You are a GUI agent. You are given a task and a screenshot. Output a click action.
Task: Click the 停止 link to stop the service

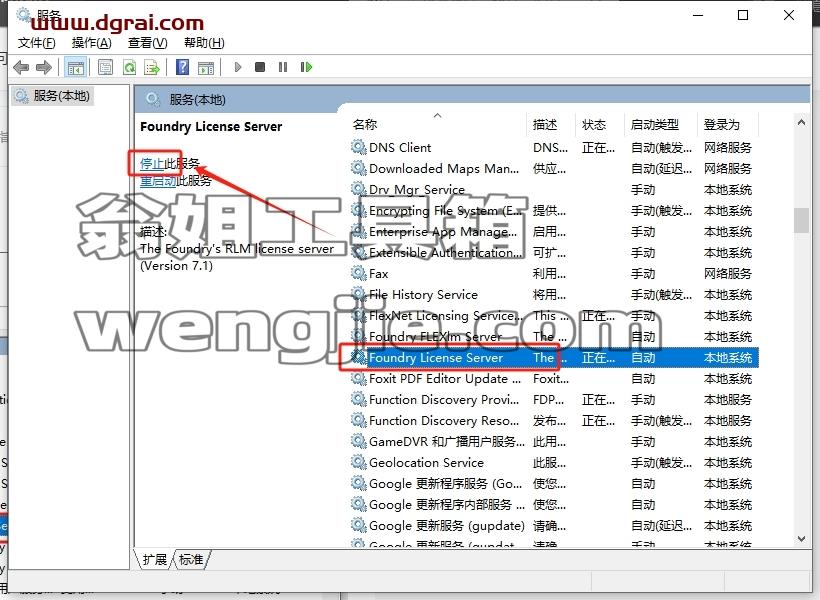point(152,163)
